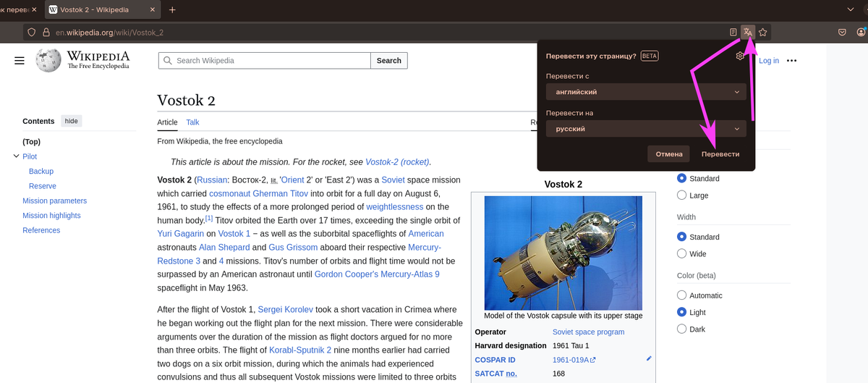Select Large text size radio button
The width and height of the screenshot is (868, 383).
point(681,195)
